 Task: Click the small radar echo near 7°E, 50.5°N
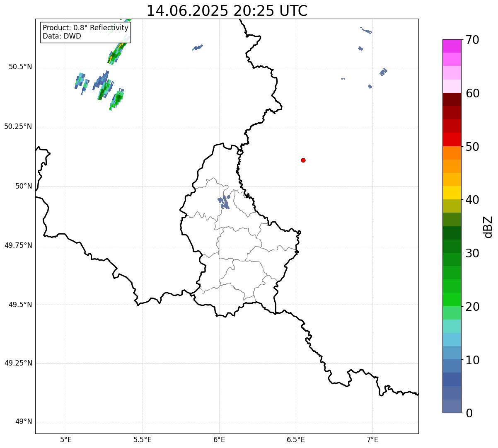[383, 72]
